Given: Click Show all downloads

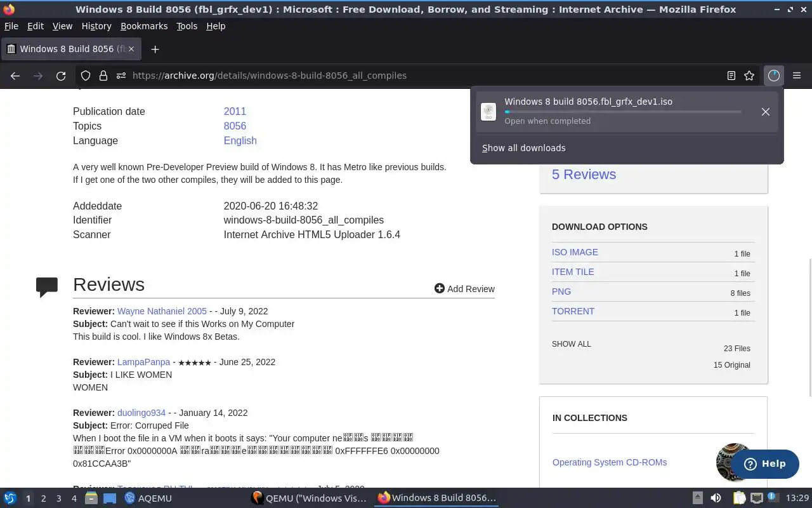Looking at the screenshot, I should [x=523, y=148].
